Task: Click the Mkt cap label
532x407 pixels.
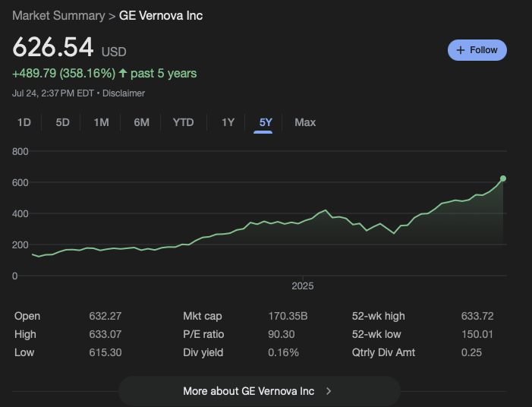Action: [203, 316]
